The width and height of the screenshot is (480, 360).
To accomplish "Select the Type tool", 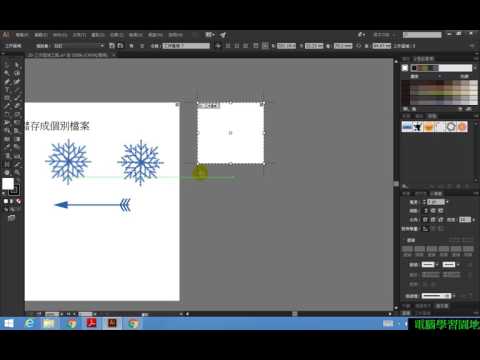I will (x=7, y=90).
